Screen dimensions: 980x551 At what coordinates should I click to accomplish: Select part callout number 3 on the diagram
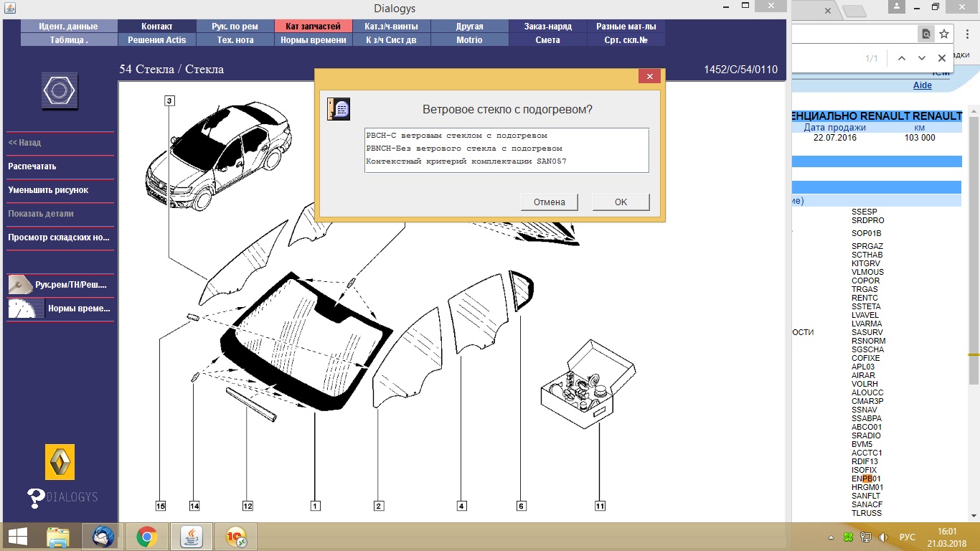(x=169, y=101)
